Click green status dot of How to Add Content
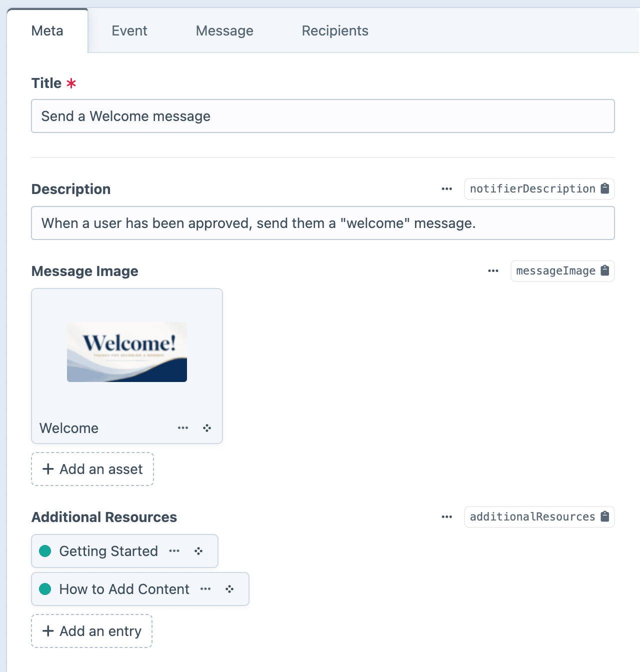The image size is (640, 672). click(x=45, y=589)
